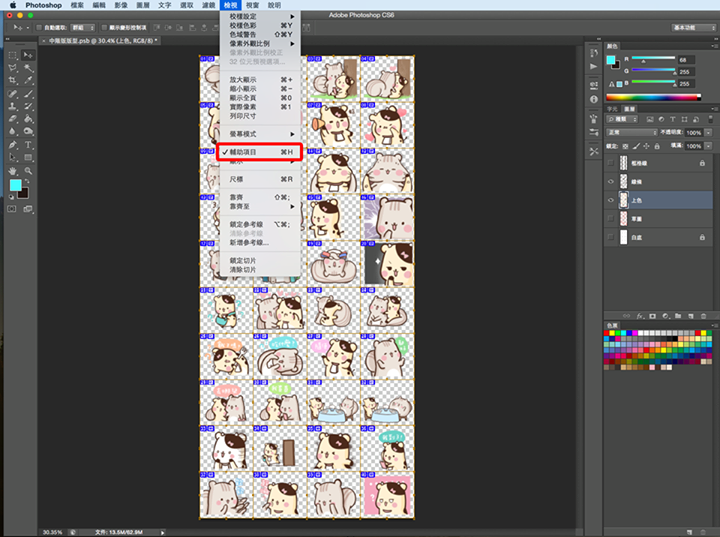
Task: Open the 濾鏡 menu
Action: coord(208,5)
